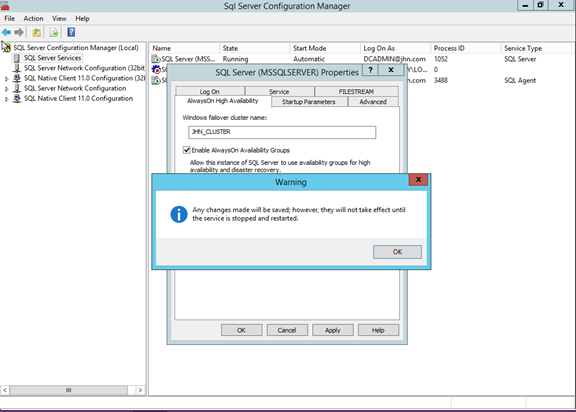Viewport: 576px width, 412px height.
Task: Click the SQL Agent service type cell
Action: coord(520,80)
